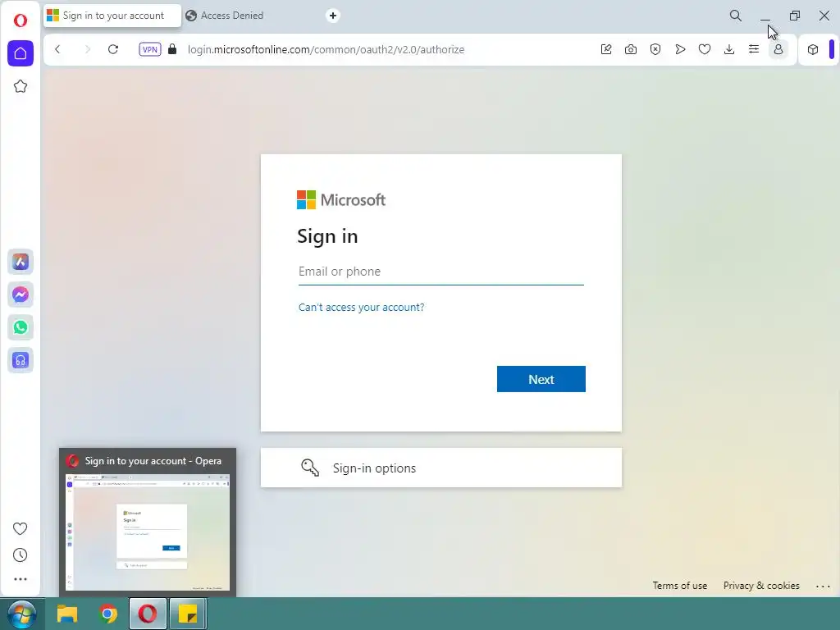
Task: Go back to previous page
Action: pyautogui.click(x=58, y=49)
